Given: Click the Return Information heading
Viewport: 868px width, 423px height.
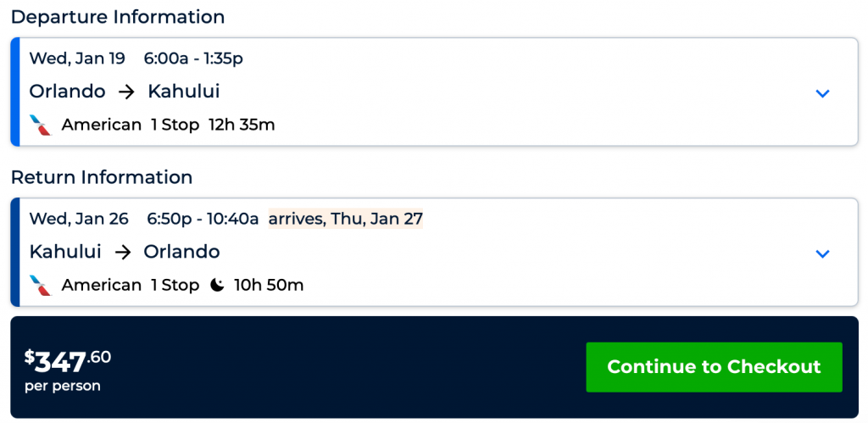Looking at the screenshot, I should coord(102,177).
